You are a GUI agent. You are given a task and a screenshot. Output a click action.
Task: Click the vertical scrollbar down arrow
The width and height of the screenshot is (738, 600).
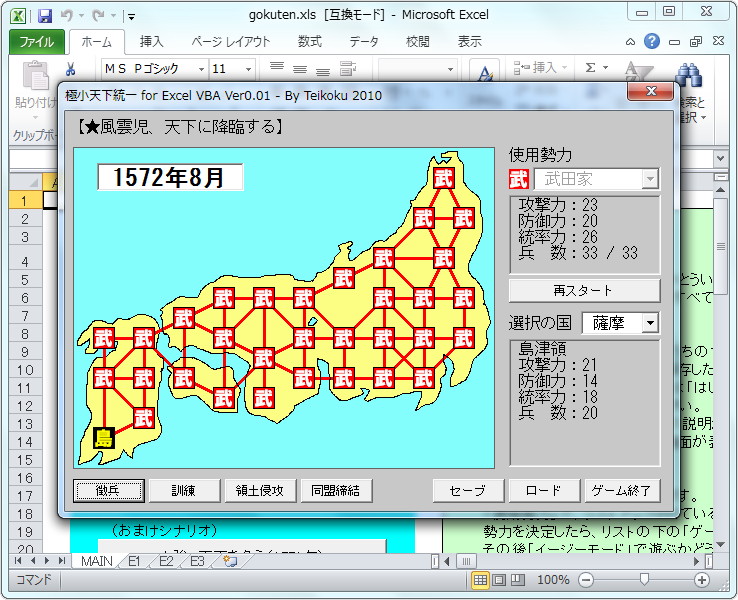[x=720, y=545]
